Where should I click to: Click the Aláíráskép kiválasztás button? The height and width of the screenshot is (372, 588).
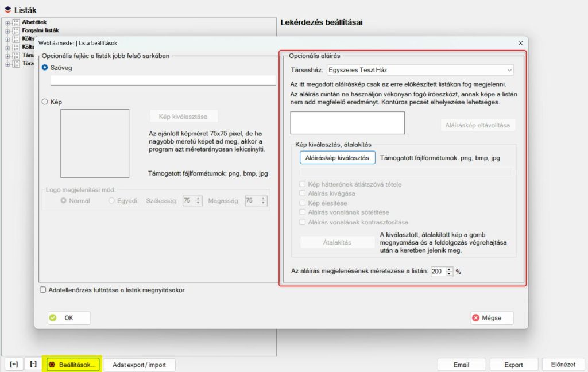pos(337,157)
